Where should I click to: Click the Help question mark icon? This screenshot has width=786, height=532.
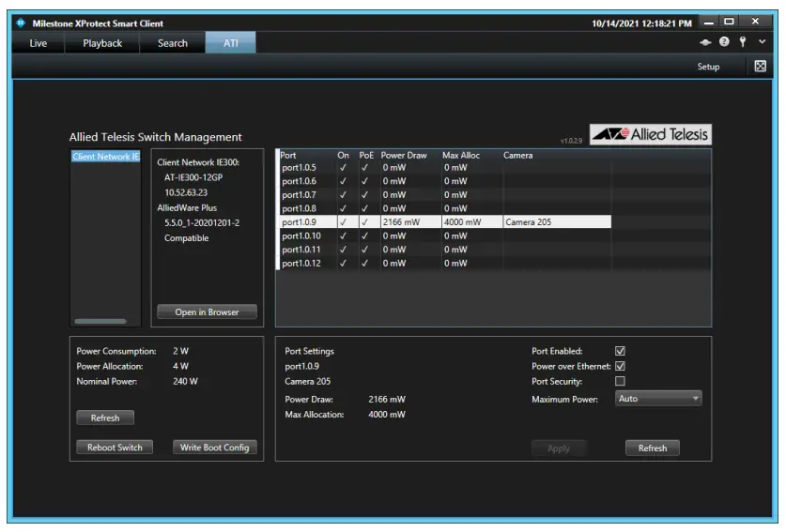[x=724, y=42]
